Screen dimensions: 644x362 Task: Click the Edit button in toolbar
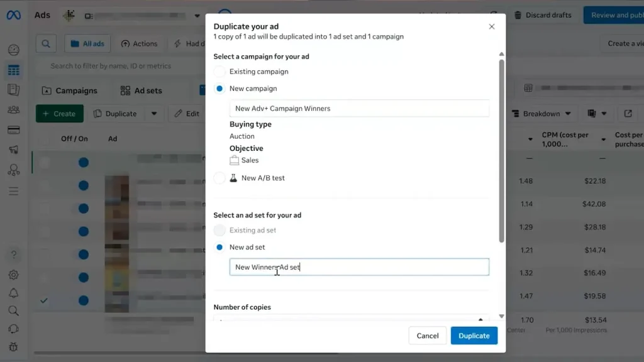pos(187,114)
